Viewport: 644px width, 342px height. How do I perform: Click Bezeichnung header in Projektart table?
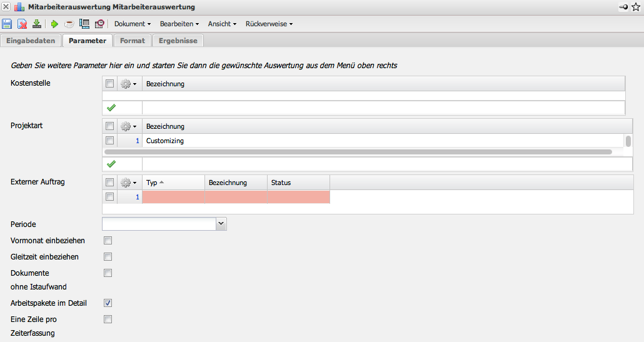pos(387,126)
